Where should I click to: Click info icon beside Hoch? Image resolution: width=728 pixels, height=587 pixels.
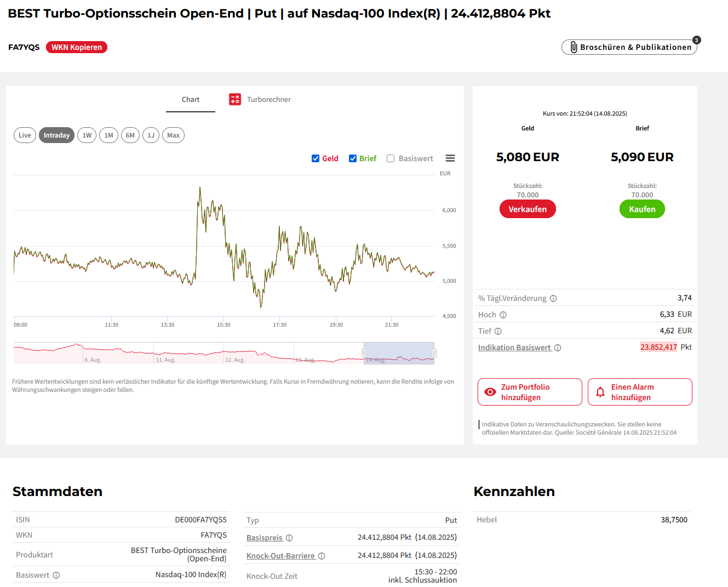click(x=503, y=315)
